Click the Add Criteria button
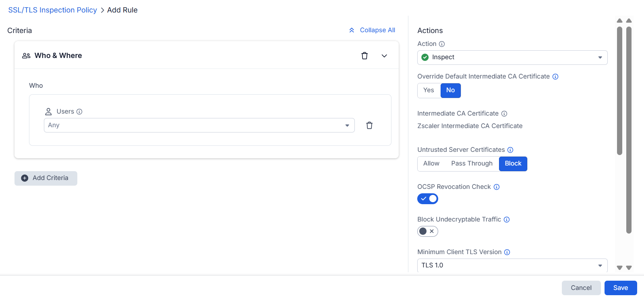 pyautogui.click(x=46, y=178)
